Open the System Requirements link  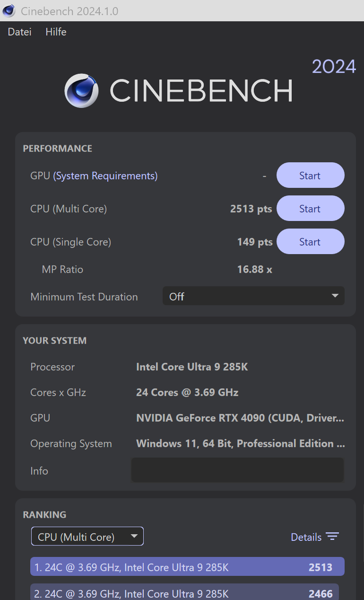point(105,176)
